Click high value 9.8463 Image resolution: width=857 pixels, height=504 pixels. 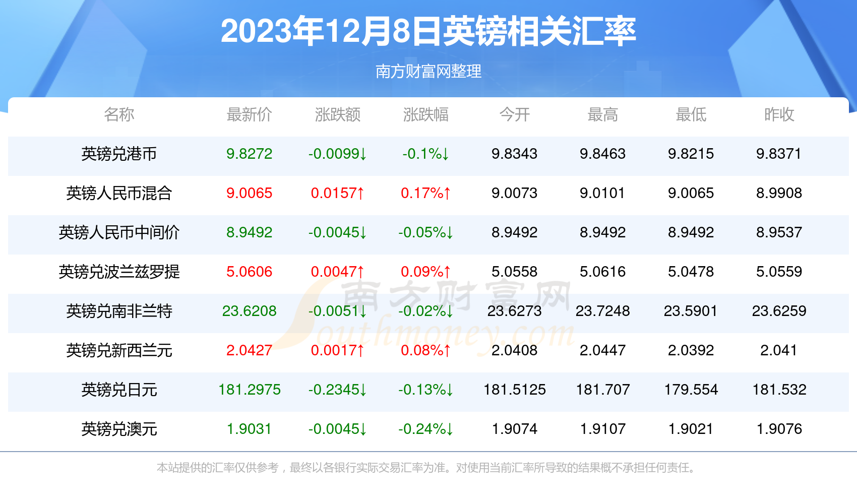coord(602,154)
